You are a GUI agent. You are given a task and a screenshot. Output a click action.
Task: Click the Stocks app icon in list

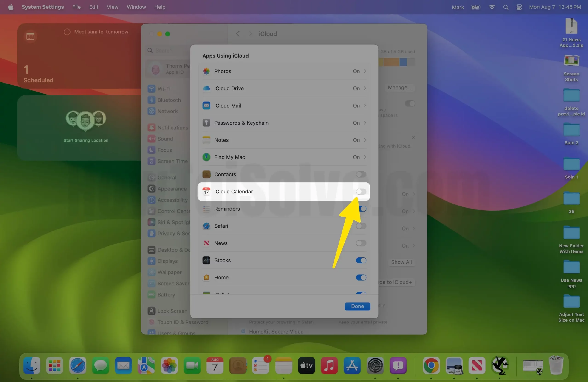pyautogui.click(x=206, y=260)
